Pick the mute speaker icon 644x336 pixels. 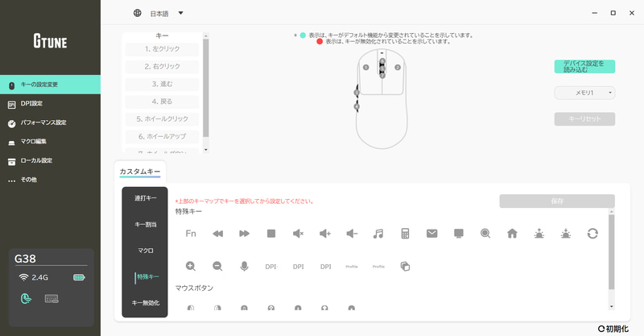[298, 234]
